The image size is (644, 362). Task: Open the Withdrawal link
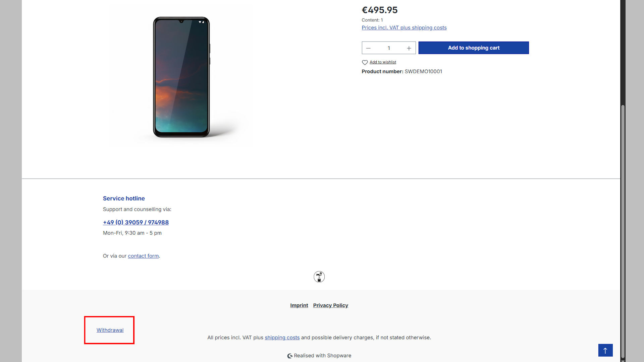point(110,330)
